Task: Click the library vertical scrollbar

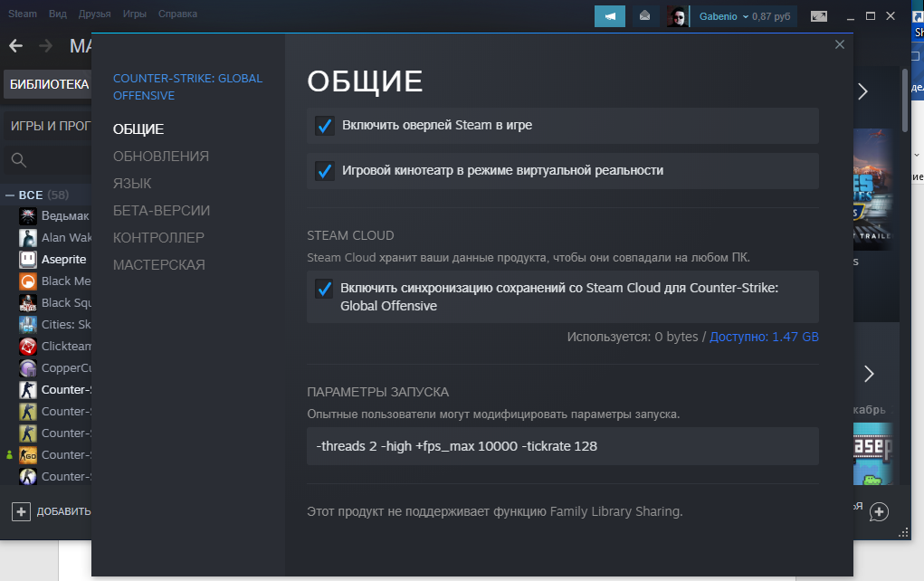Action: (905, 100)
